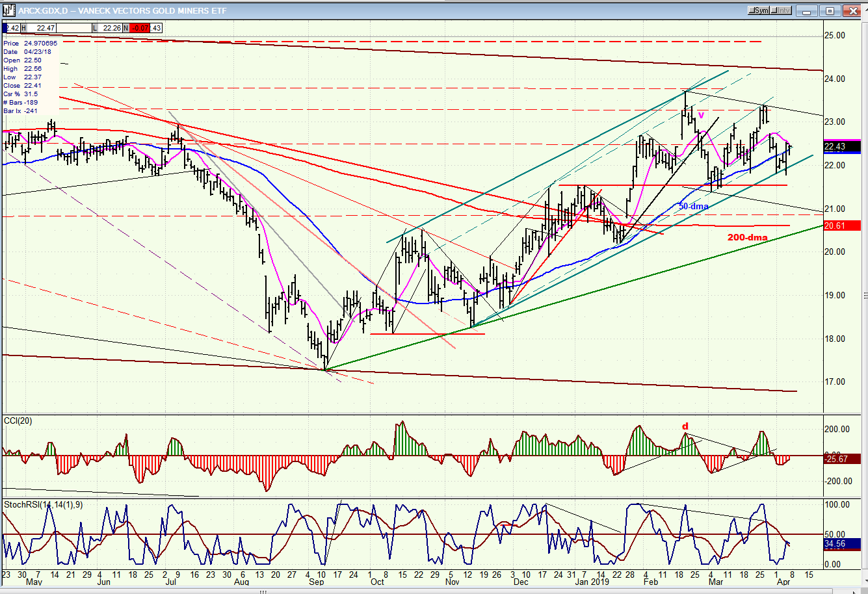Toggle the Intv link checkbox
This screenshot has height=594, width=868.
tap(781, 10)
